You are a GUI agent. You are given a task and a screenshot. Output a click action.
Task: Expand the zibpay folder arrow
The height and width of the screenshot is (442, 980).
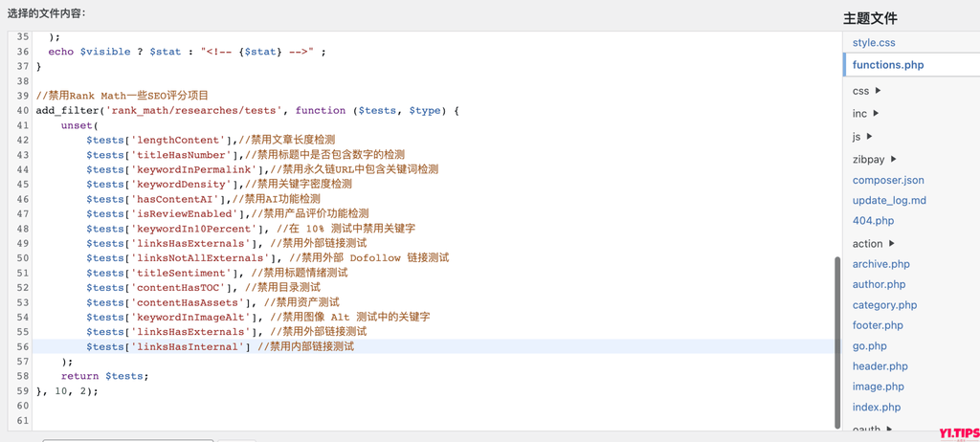coord(893,159)
